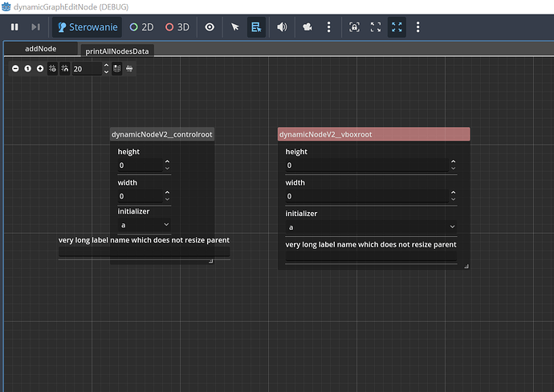
Task: Click the camera override icon
Action: [x=308, y=27]
